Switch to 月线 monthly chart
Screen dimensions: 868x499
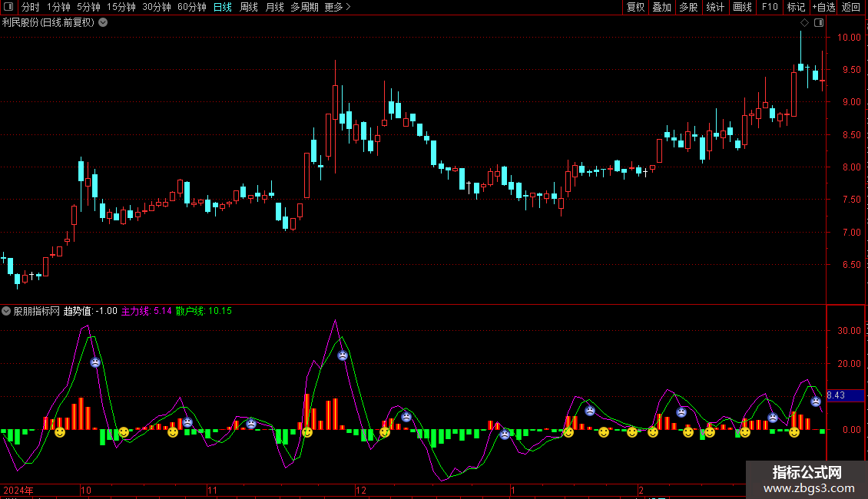point(274,7)
